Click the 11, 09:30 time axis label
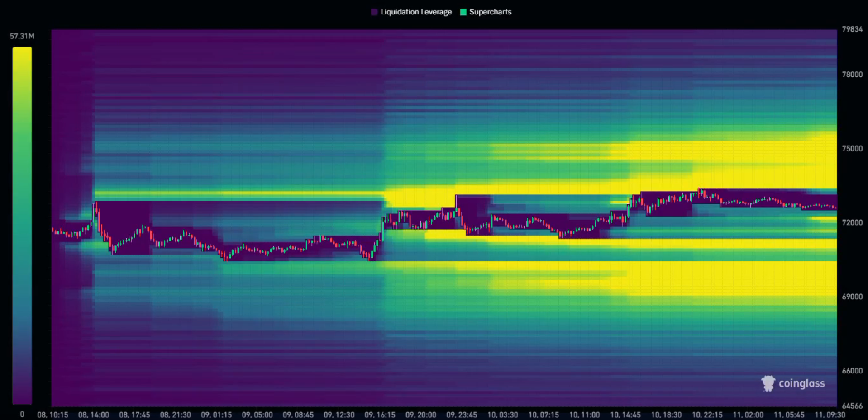Viewport: 868px width, 420px height. click(x=830, y=415)
